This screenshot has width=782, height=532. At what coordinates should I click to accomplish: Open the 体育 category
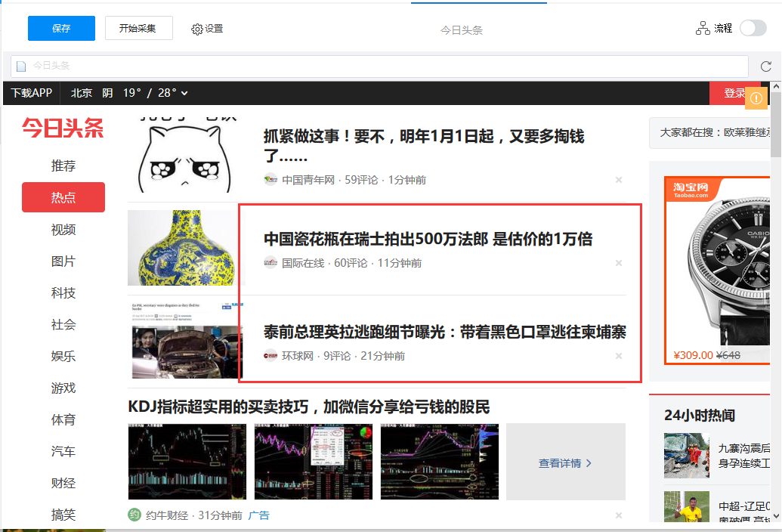(x=63, y=420)
